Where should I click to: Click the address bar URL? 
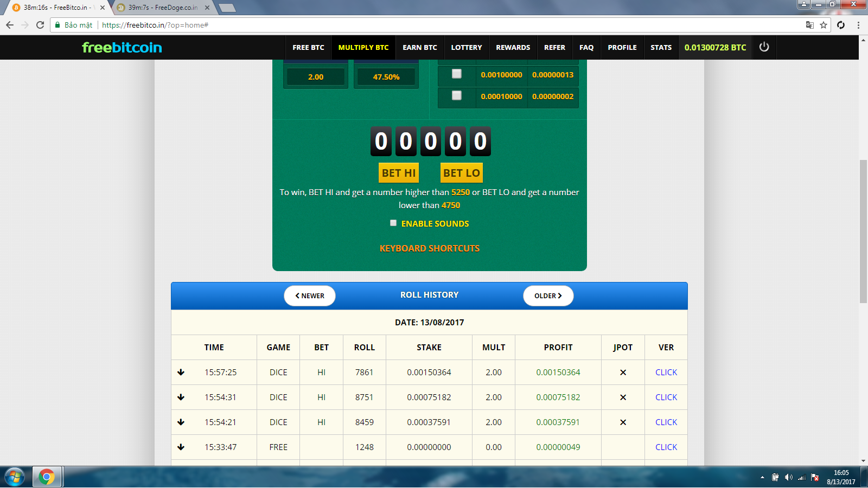click(155, 25)
